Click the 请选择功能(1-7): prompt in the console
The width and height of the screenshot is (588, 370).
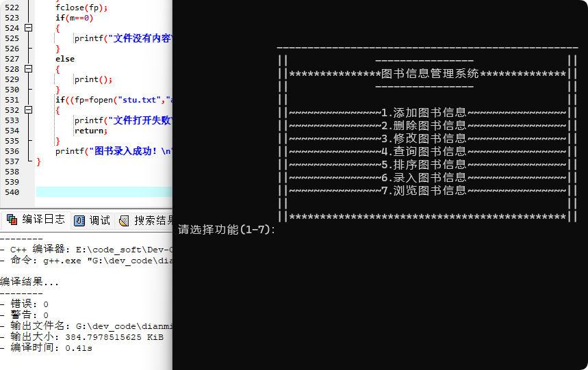(x=227, y=229)
